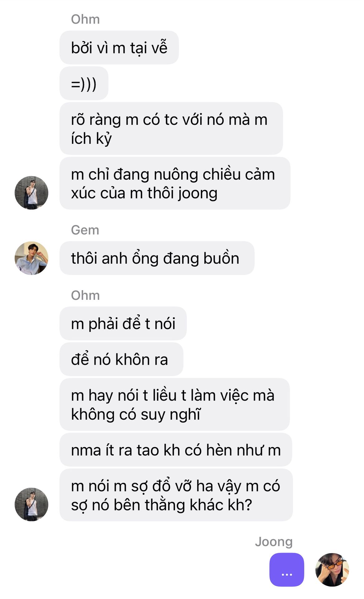Tap the 'Gem' sender name label
This screenshot has height=599, width=364.
pos(85,230)
